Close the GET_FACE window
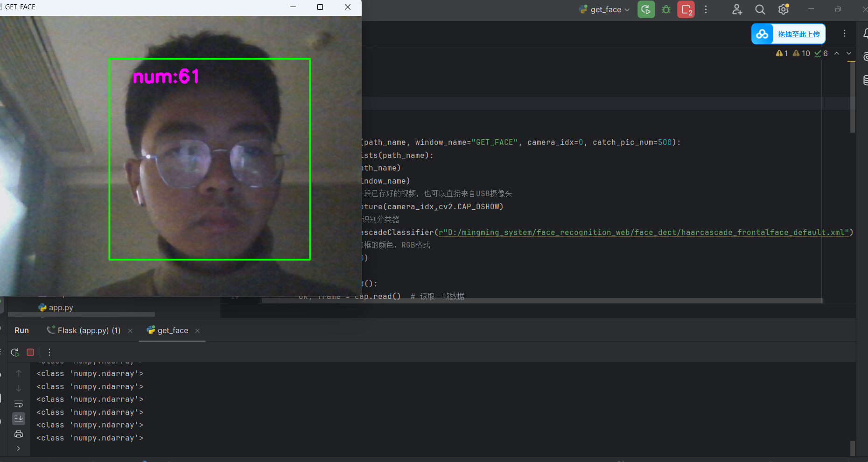This screenshot has height=462, width=868. tap(348, 7)
